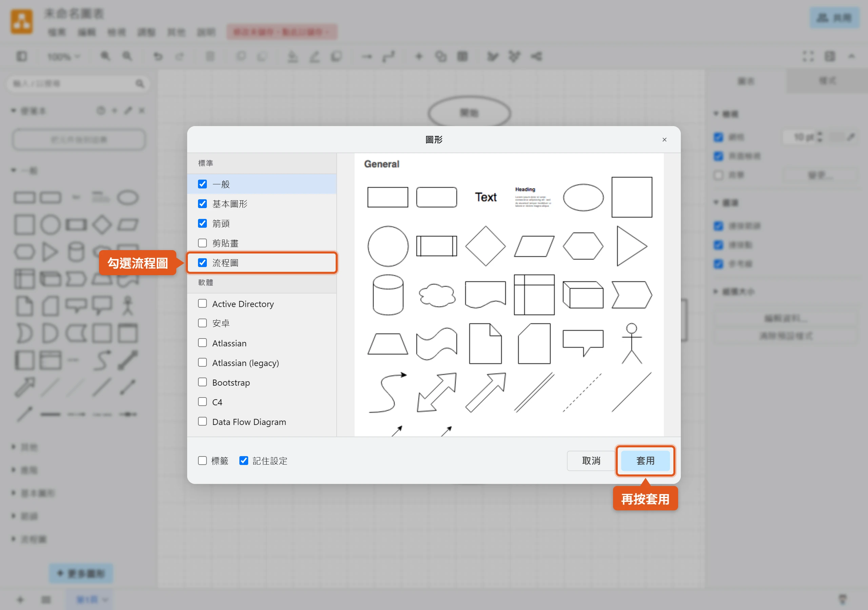Viewport: 868px width, 610px height.
Task: Click the shape search field in sidebar
Action: click(78, 83)
